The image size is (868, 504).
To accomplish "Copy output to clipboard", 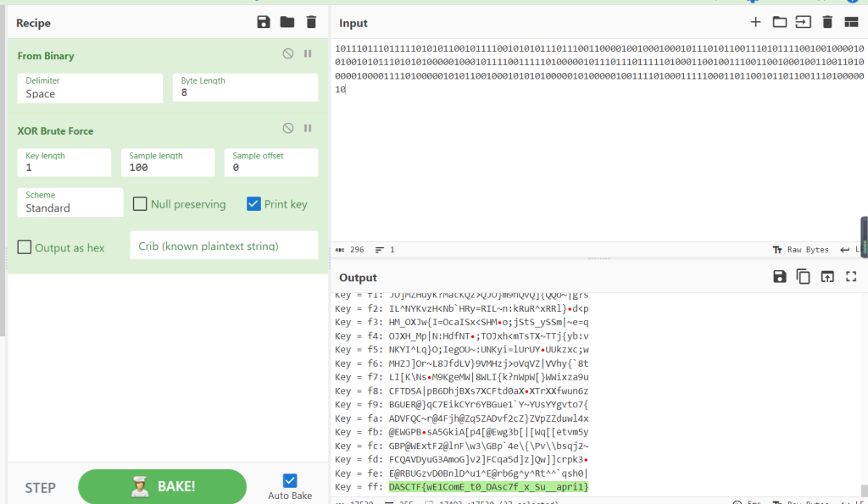I will (803, 277).
